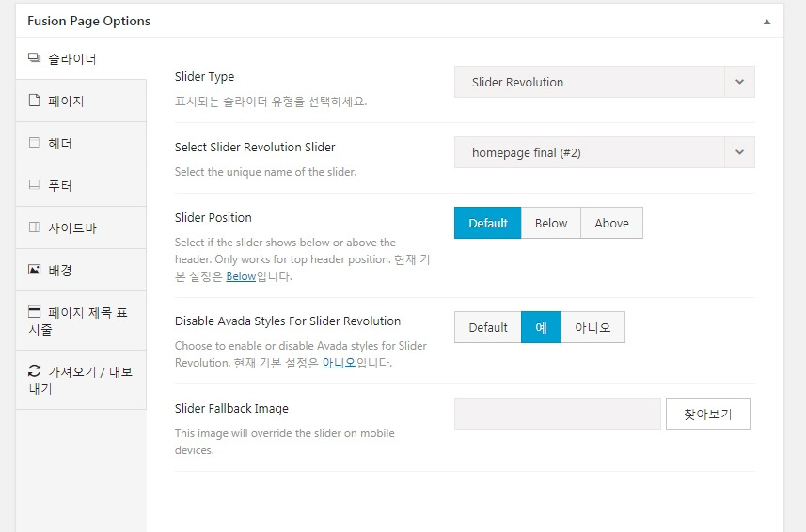Click the page title bar icon
806x532 pixels.
coord(34,311)
